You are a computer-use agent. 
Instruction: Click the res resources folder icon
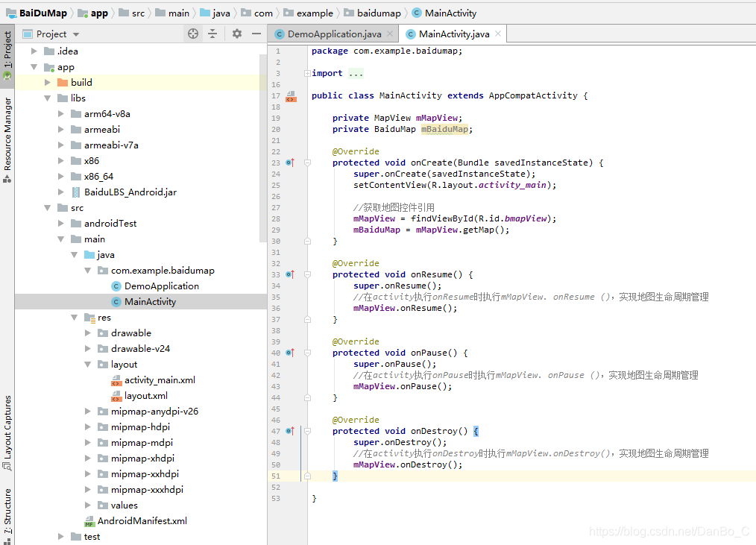tap(89, 318)
